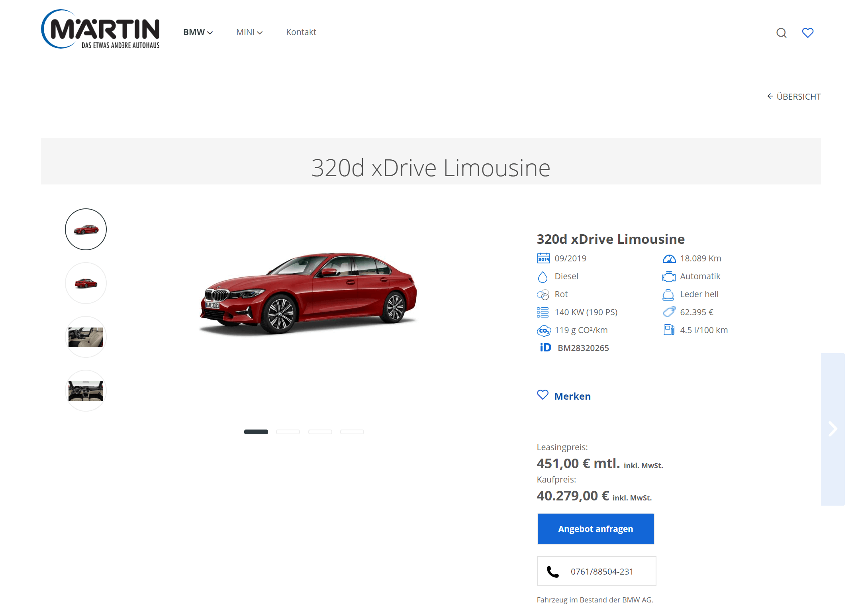Click the 140 KW (190 PS) text
The width and height of the screenshot is (858, 616).
pos(586,312)
